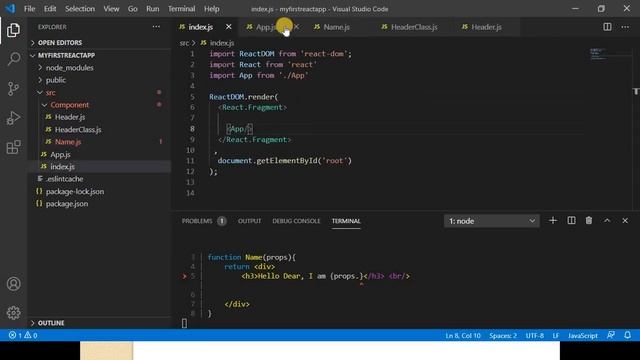Open Header.js in the file tree
This screenshot has width=640, height=360.
coord(70,117)
